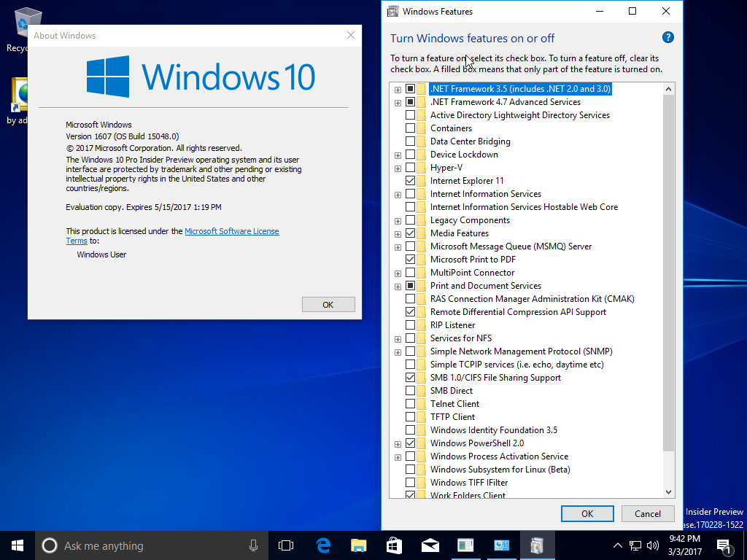Expand .NET Framework 4.7 Advanced Services
Image resolution: width=747 pixels, height=560 pixels.
[x=398, y=103]
